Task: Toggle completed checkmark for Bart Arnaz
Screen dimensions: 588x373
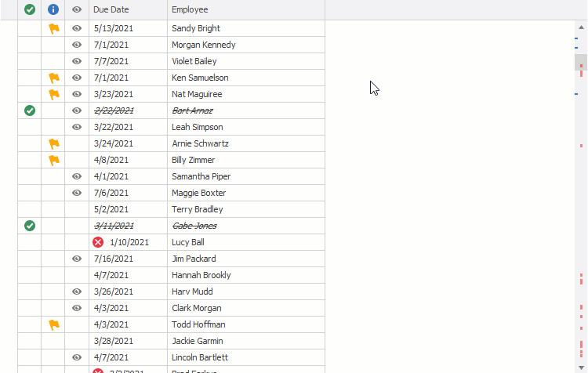Action: point(30,110)
